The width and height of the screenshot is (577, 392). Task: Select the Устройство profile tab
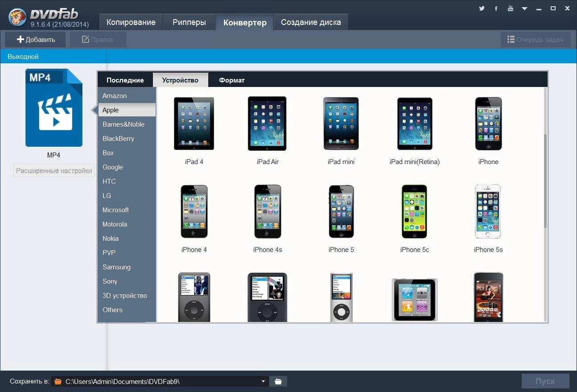[x=180, y=80]
